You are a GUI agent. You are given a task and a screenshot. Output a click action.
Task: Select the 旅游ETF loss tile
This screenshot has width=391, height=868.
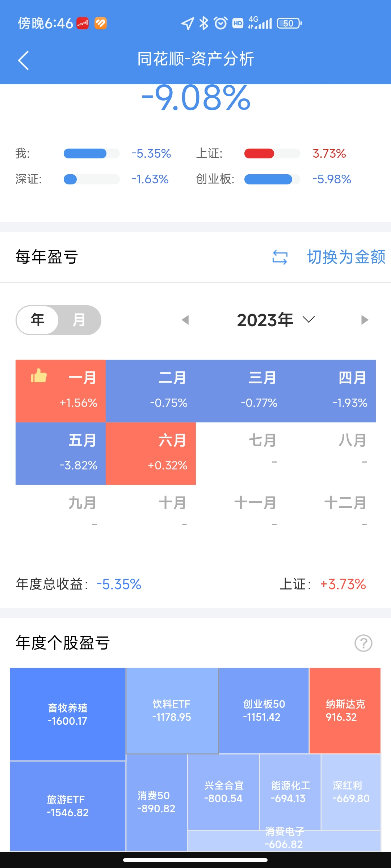coord(68,806)
